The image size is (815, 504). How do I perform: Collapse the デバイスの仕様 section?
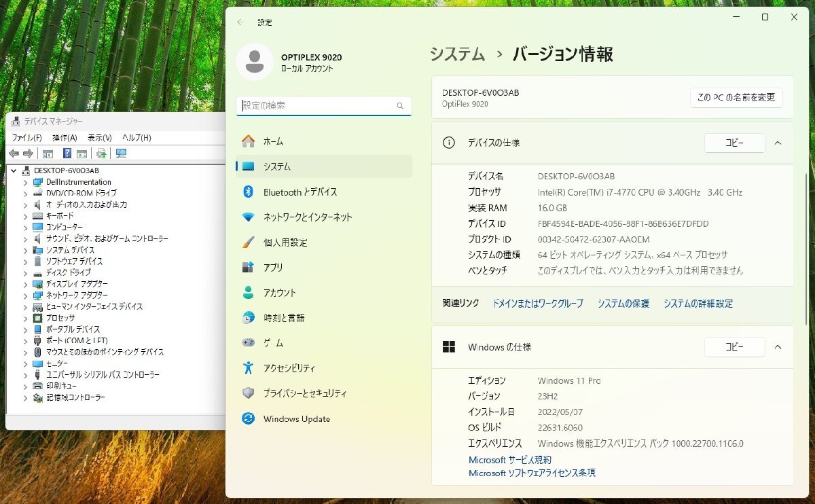tap(778, 143)
